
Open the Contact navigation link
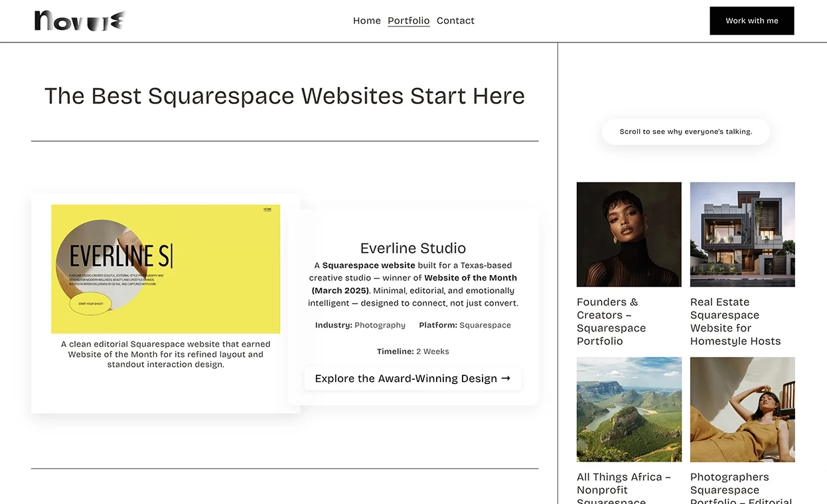455,21
